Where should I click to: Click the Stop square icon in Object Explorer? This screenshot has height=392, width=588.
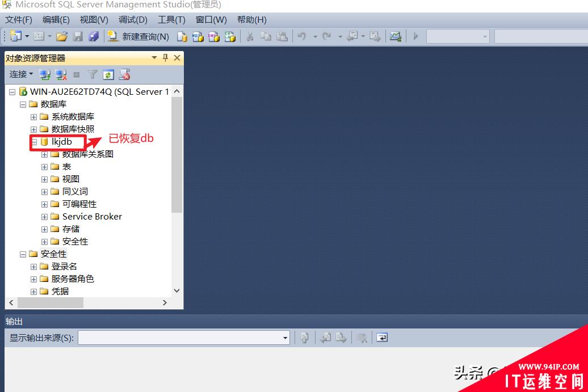pyautogui.click(x=77, y=75)
